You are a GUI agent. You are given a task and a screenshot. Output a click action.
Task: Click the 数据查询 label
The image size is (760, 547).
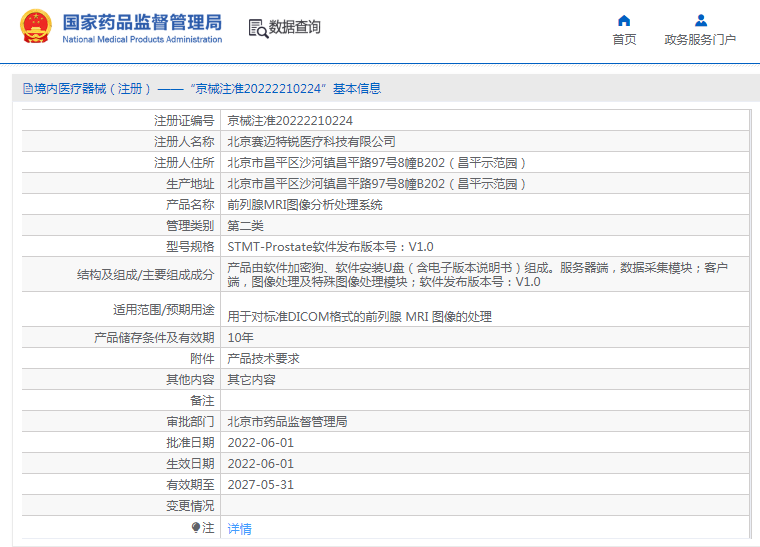pos(295,27)
